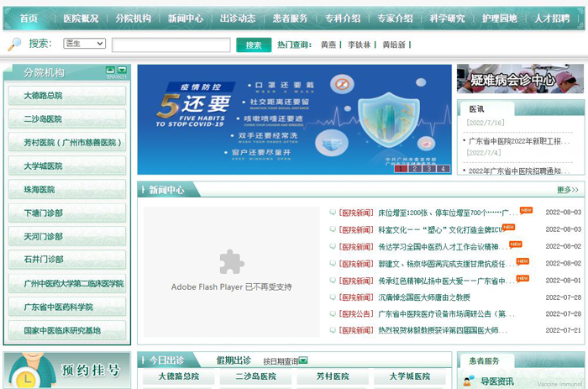The width and height of the screenshot is (588, 389).
Task: Click hot search term 李铁林
Action: click(x=359, y=45)
